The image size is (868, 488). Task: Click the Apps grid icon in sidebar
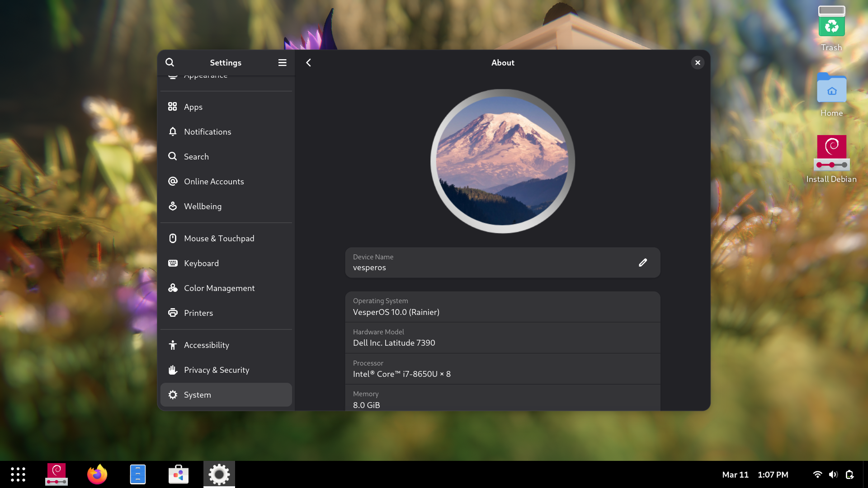(x=172, y=107)
